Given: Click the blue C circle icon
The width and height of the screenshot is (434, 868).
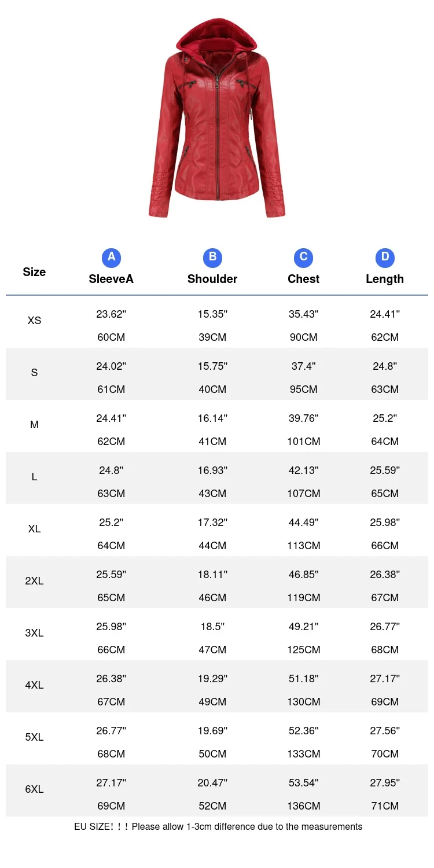Looking at the screenshot, I should [303, 258].
